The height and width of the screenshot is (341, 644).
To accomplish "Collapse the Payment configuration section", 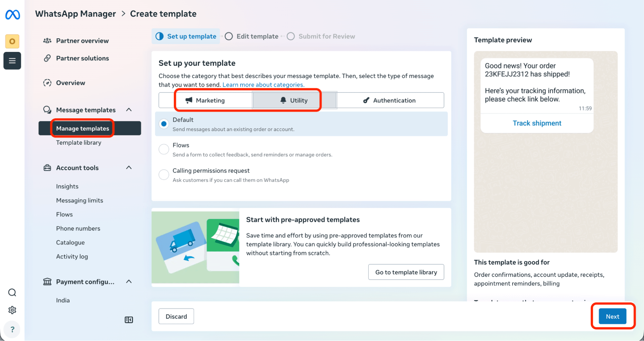I will click(x=129, y=282).
